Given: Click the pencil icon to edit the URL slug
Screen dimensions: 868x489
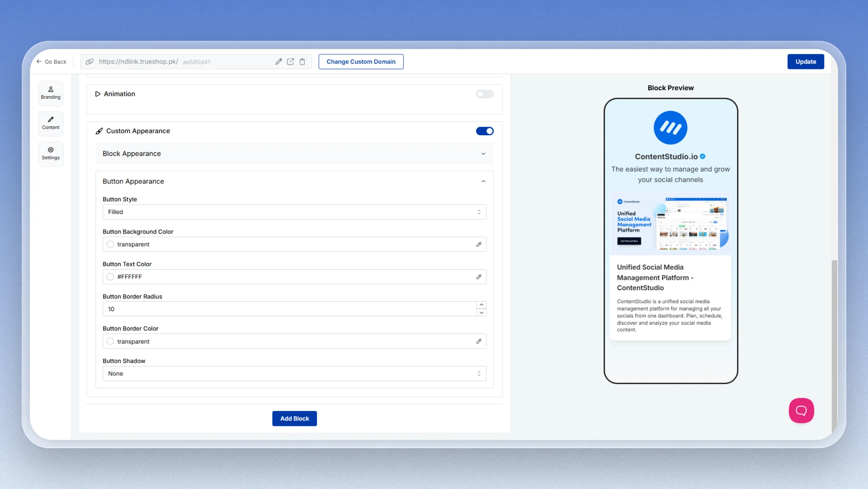Looking at the screenshot, I should 278,62.
